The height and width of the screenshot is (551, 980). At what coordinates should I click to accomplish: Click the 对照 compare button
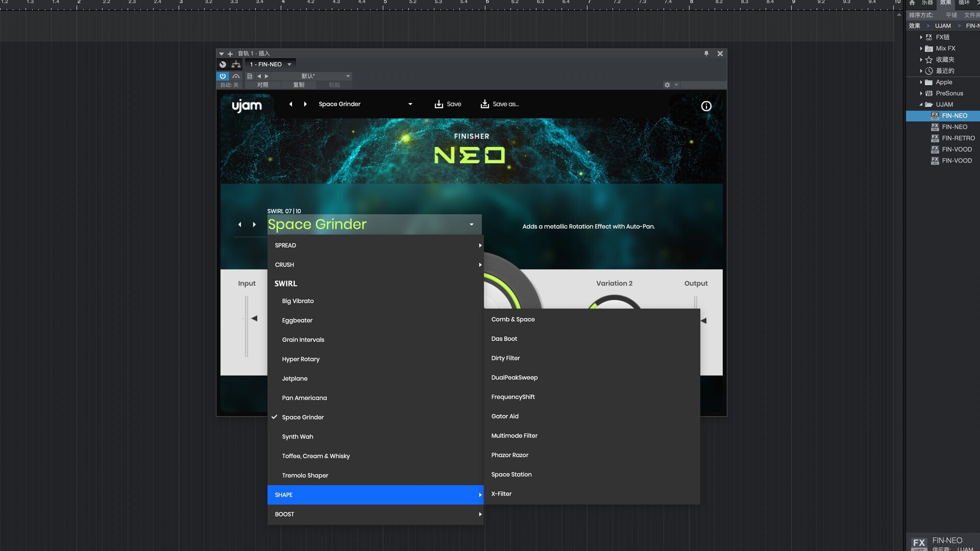tap(262, 85)
